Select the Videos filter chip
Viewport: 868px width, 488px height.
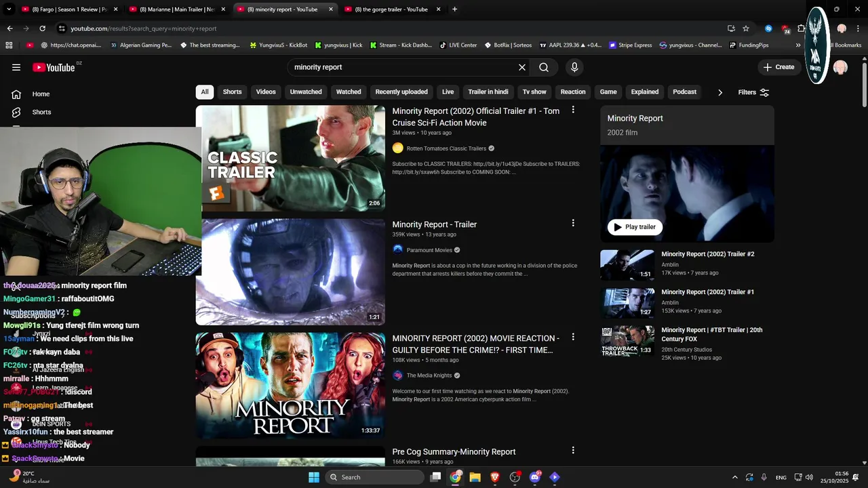coord(266,92)
